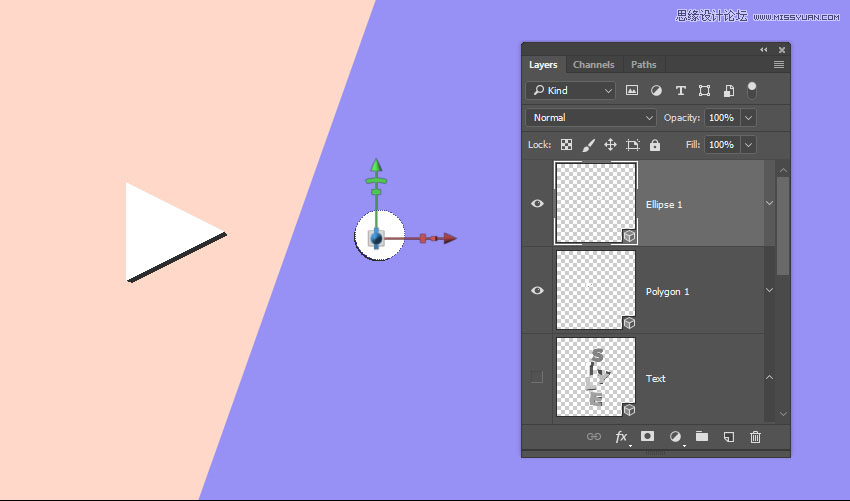
Task: Hide the Ellipse 1 layer
Action: tap(537, 203)
